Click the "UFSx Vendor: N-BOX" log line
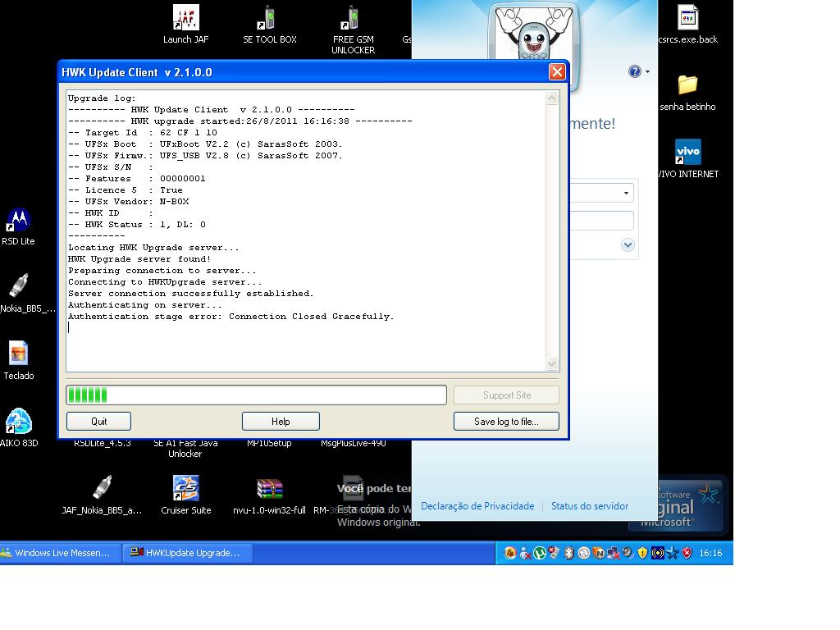 [129, 202]
